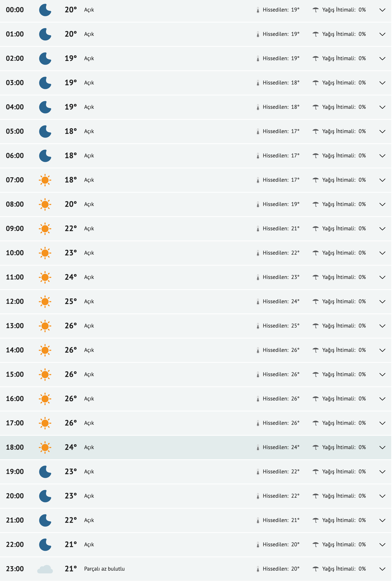392x581 pixels.
Task: Expand the 01:00 hourly row chevron
Action: (382, 34)
